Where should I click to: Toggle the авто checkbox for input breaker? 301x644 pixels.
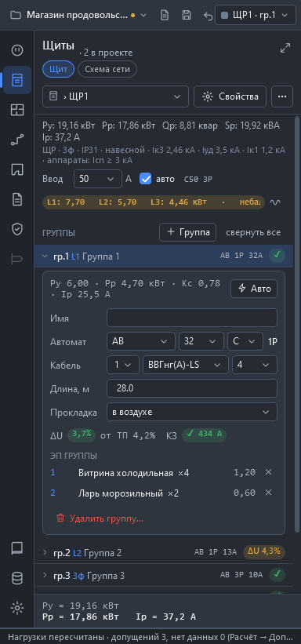coord(146,179)
